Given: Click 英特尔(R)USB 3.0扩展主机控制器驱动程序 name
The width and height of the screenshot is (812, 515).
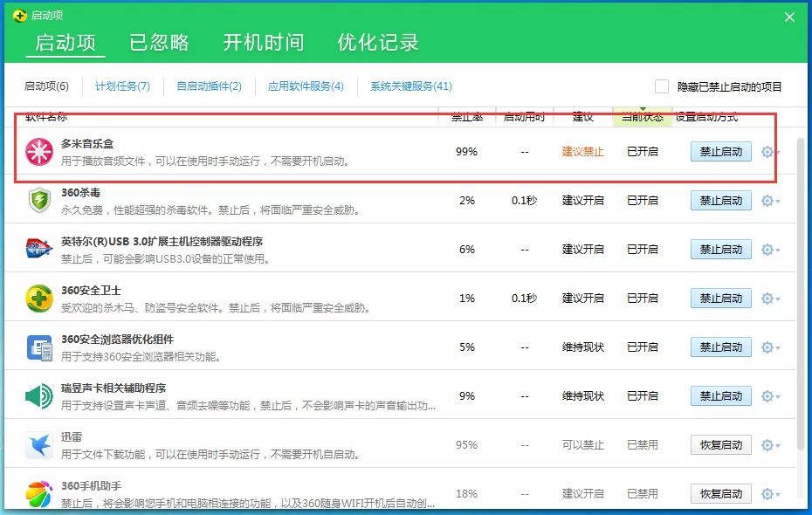Looking at the screenshot, I should tap(162, 241).
